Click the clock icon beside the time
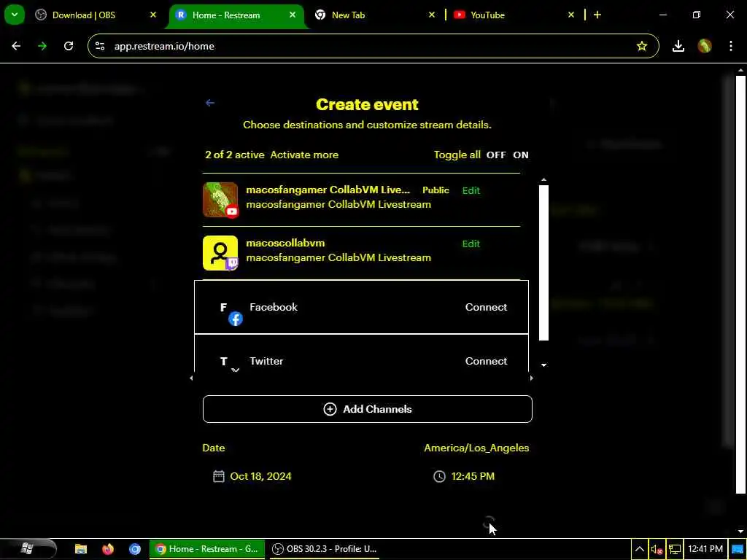 coord(439,476)
